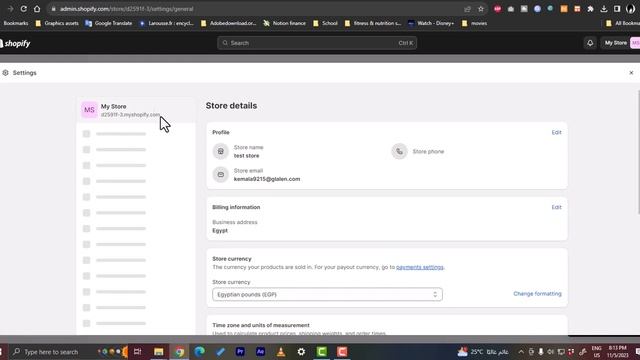Viewport: 640px width, 360px height.
Task: Focus the Shopify search bar
Action: point(317,43)
